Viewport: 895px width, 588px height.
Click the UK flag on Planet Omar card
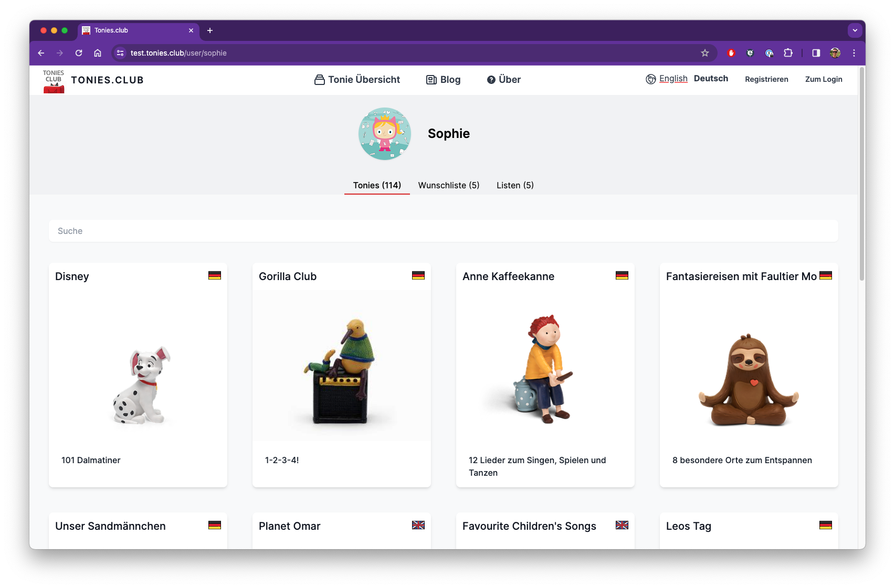pyautogui.click(x=418, y=525)
